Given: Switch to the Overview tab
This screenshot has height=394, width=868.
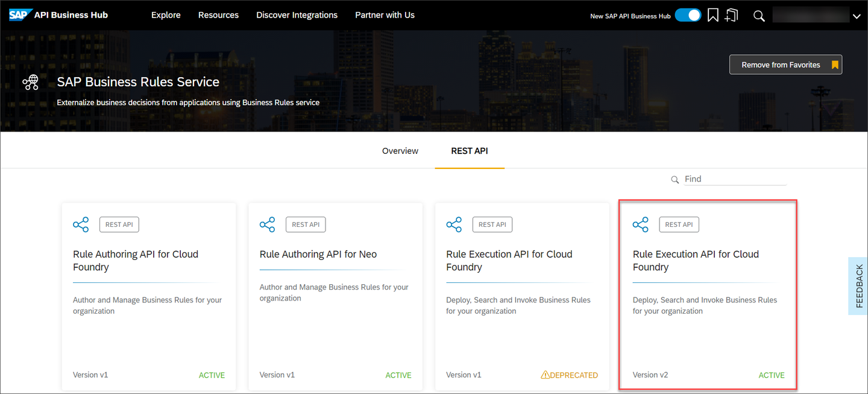Looking at the screenshot, I should tap(400, 151).
